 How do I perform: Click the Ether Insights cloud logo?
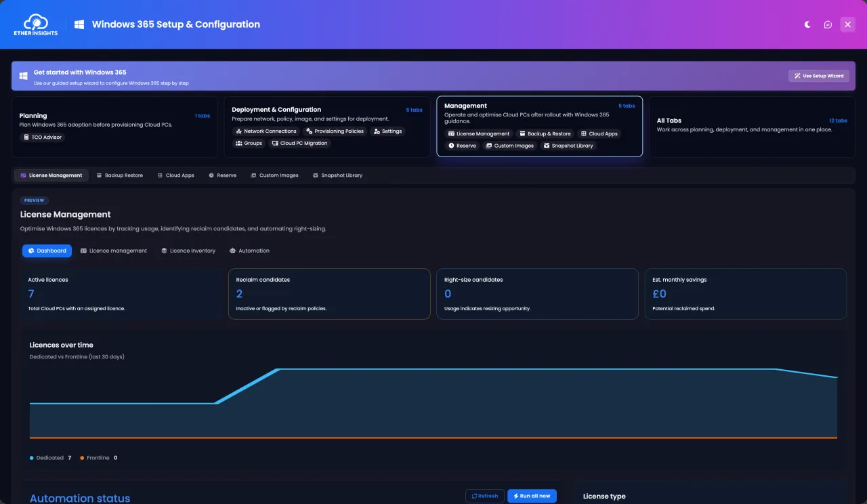(37, 24)
